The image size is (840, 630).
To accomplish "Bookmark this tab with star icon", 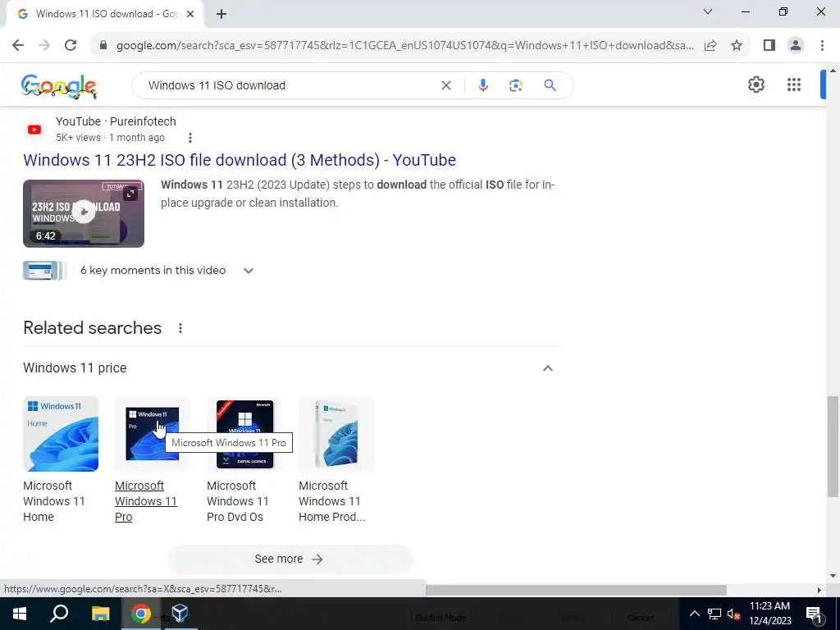I will [x=737, y=46].
